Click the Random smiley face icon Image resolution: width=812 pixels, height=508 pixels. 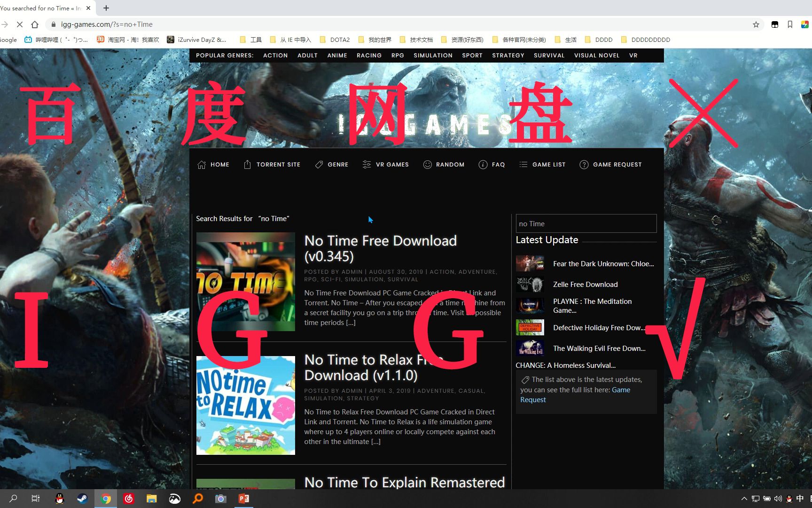[427, 165]
